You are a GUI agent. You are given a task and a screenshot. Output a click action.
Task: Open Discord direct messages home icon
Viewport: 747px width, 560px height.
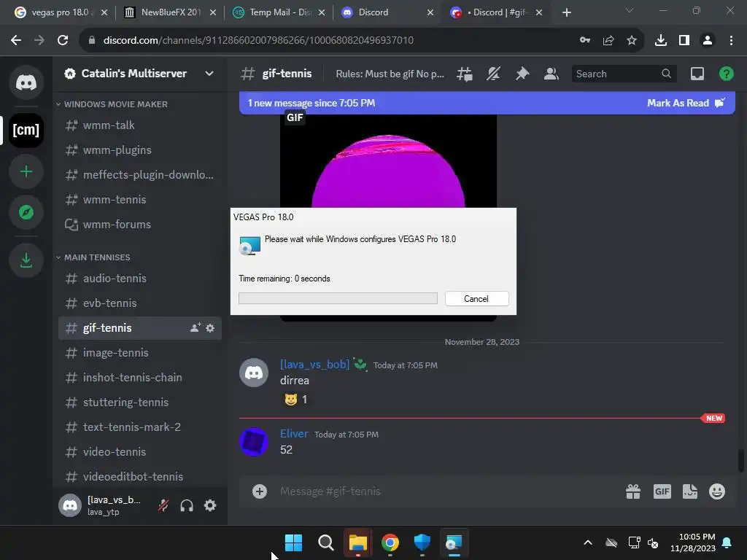[x=26, y=82]
